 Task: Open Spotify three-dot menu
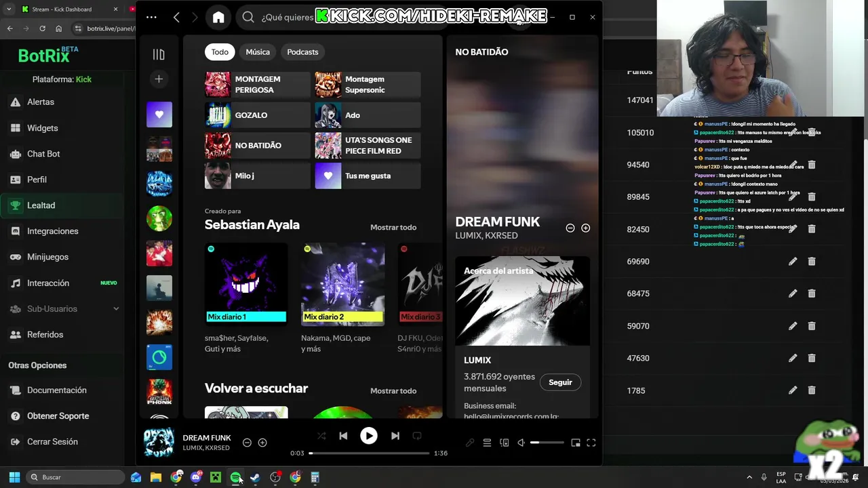151,18
